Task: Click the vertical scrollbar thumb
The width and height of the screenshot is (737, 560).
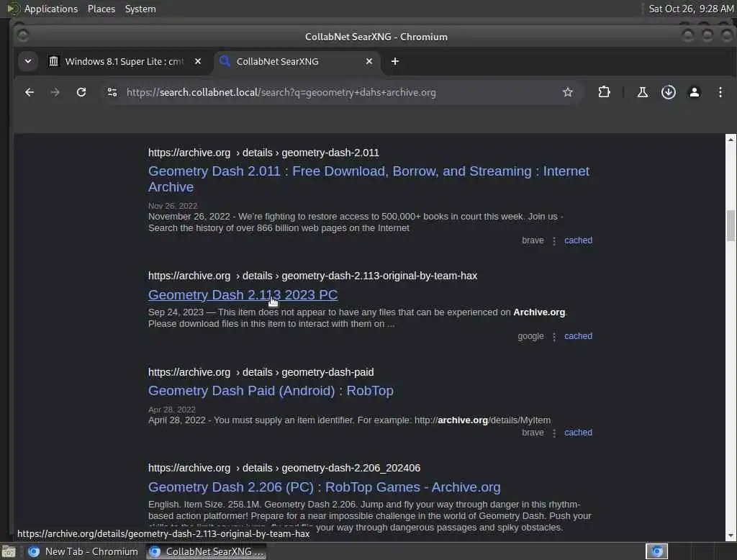Action: tap(731, 225)
